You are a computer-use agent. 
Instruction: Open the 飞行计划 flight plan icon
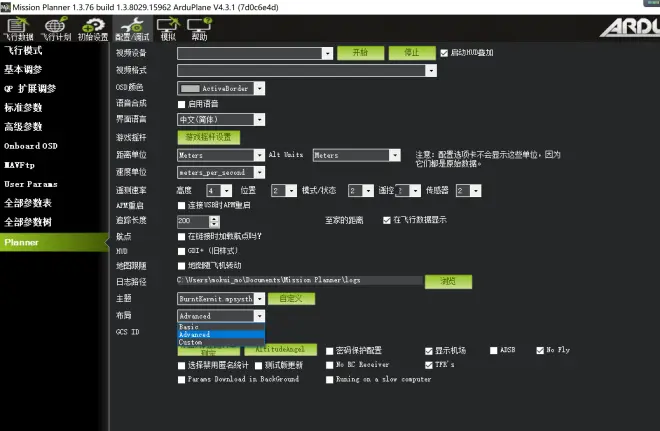pos(56,29)
